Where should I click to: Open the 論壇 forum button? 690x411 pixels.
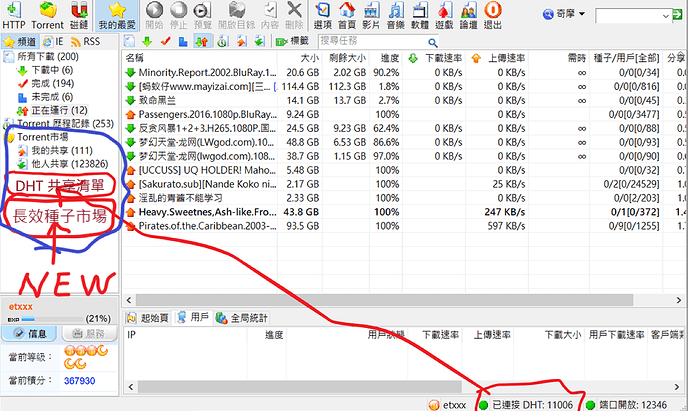click(x=468, y=15)
